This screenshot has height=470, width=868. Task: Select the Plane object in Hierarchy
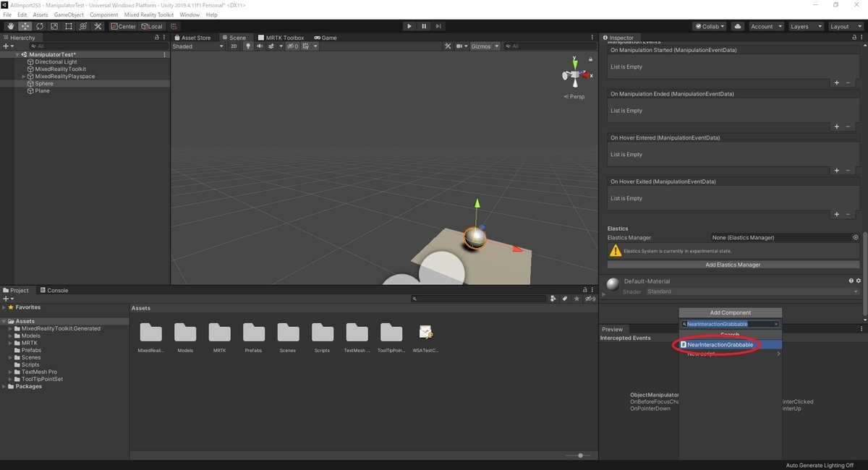[x=42, y=91]
